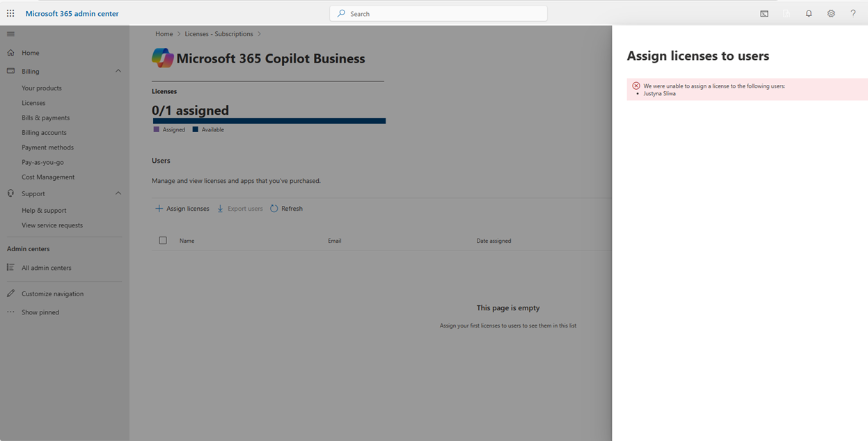Tick the select-all checkbox in Users table
Viewport: 868px width, 441px height.
163,241
